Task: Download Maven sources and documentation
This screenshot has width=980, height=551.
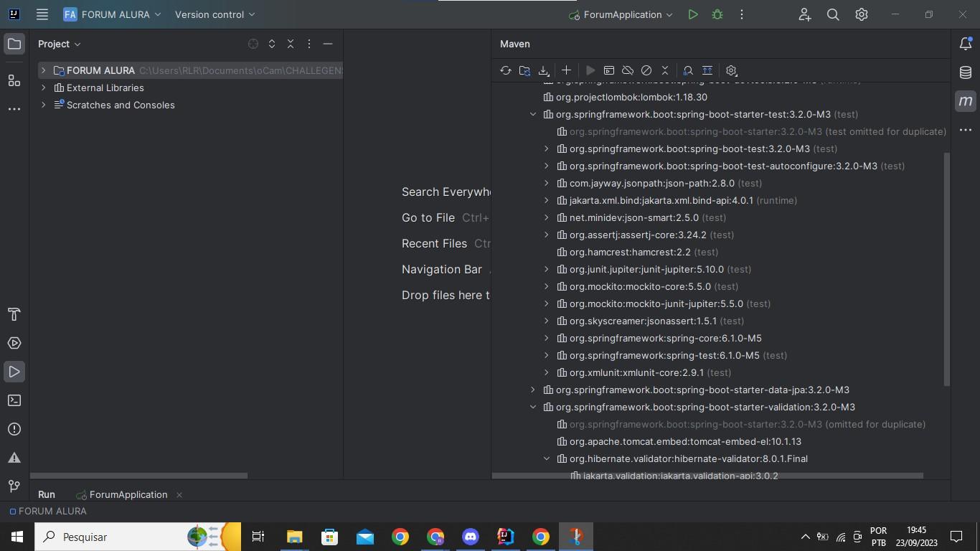Action: 543,70
